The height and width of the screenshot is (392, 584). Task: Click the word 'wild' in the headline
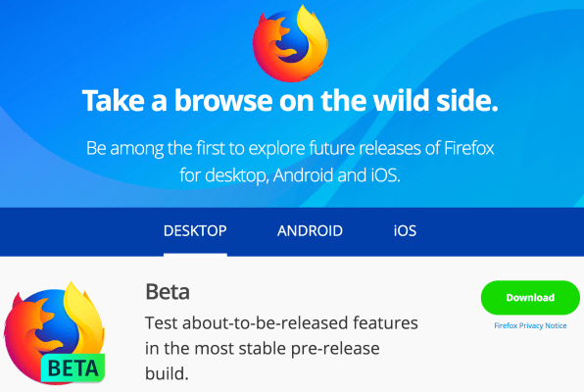[x=401, y=100]
